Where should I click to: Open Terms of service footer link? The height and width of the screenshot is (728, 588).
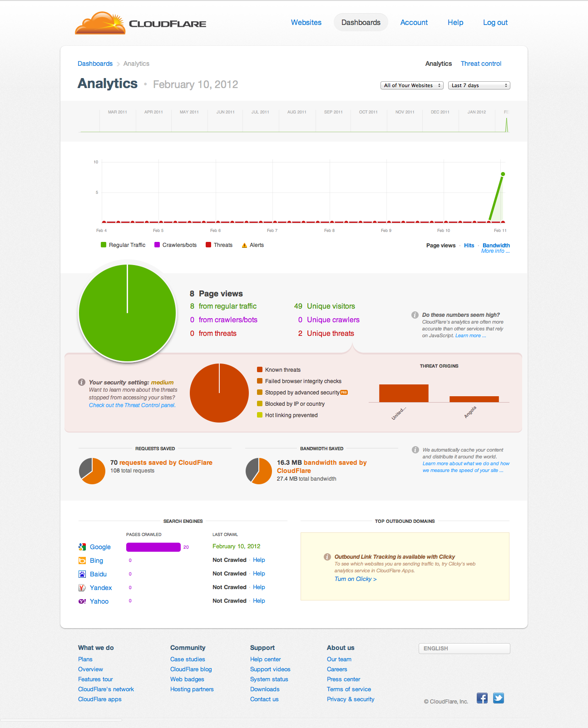pos(349,689)
